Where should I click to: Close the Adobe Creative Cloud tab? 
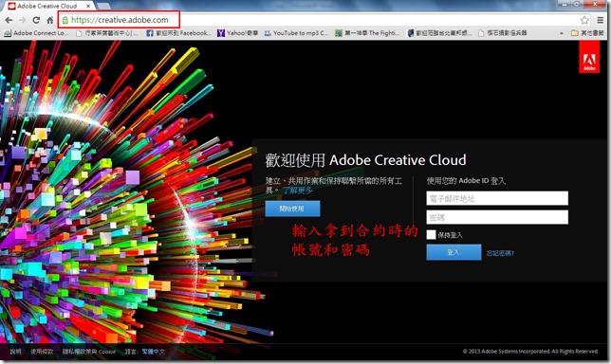(88, 6)
